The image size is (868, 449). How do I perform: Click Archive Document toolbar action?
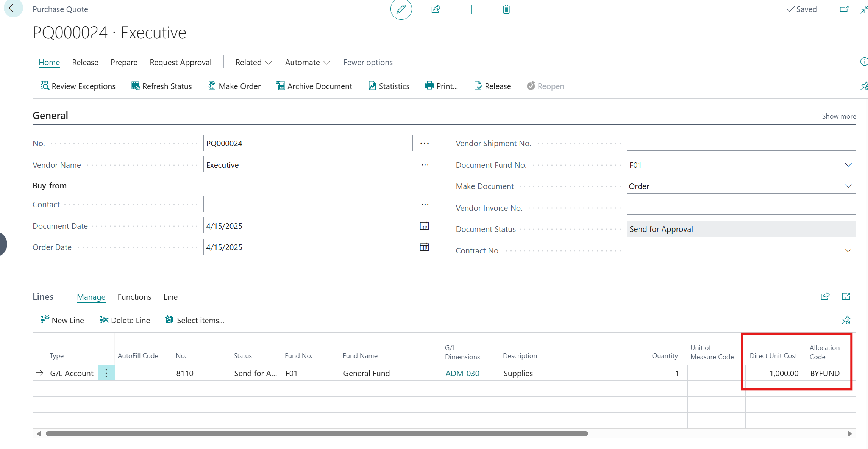coord(314,86)
